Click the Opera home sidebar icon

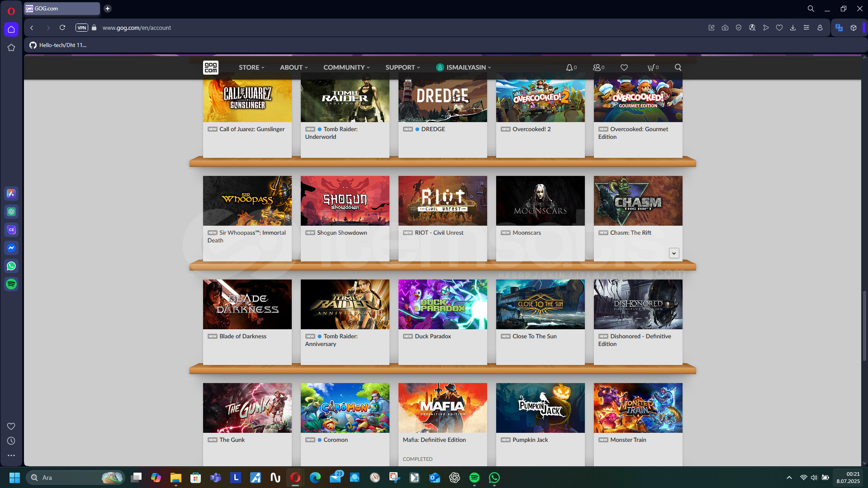11,29
